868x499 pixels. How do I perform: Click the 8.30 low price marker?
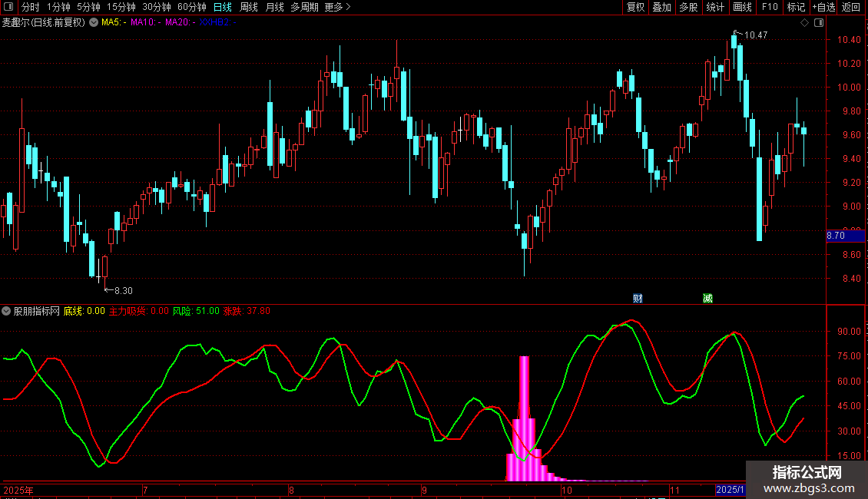click(x=124, y=290)
